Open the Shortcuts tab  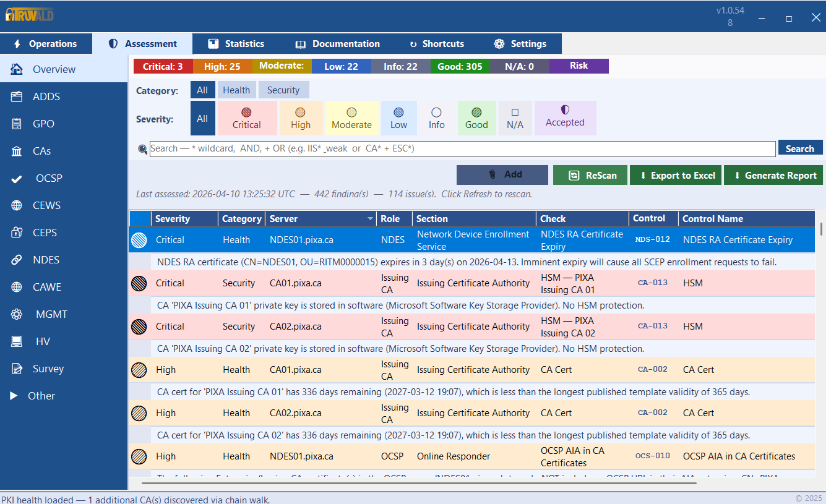coord(437,44)
